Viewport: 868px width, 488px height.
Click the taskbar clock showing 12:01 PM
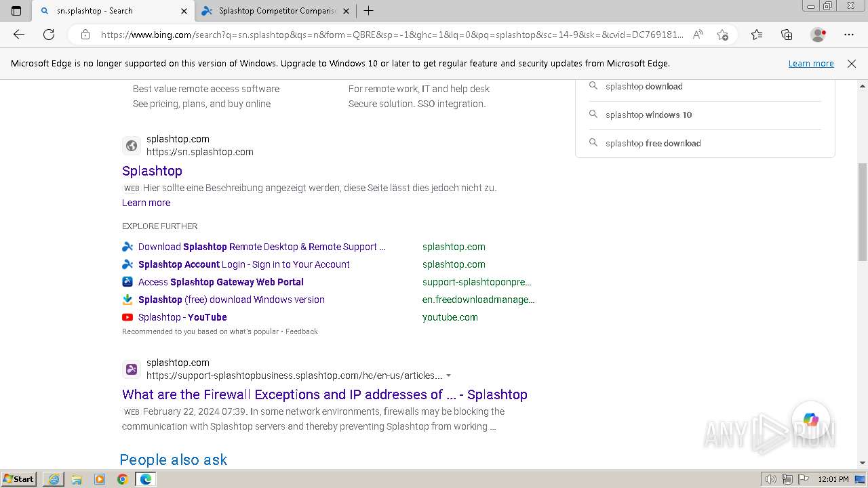pyautogui.click(x=833, y=479)
